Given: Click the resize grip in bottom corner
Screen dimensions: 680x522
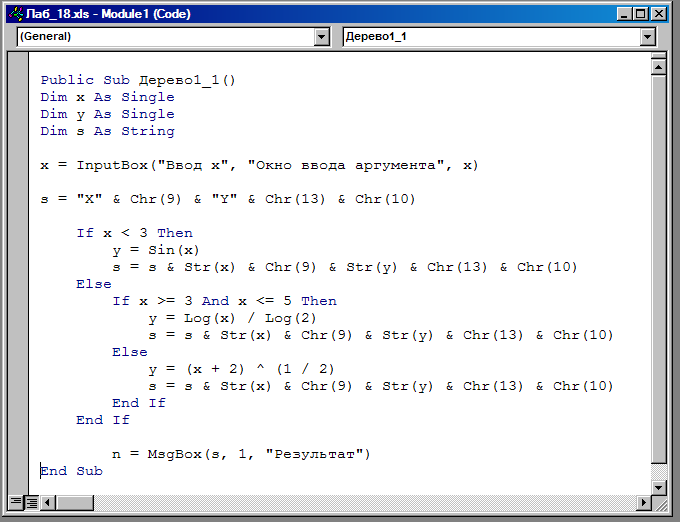Looking at the screenshot, I should tap(659, 503).
